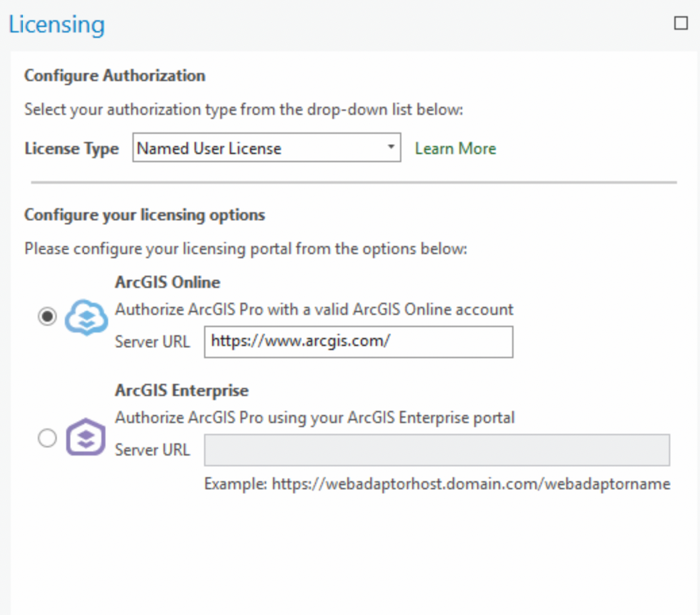
Task: Select the ArcGIS Online radio button
Action: click(x=47, y=317)
